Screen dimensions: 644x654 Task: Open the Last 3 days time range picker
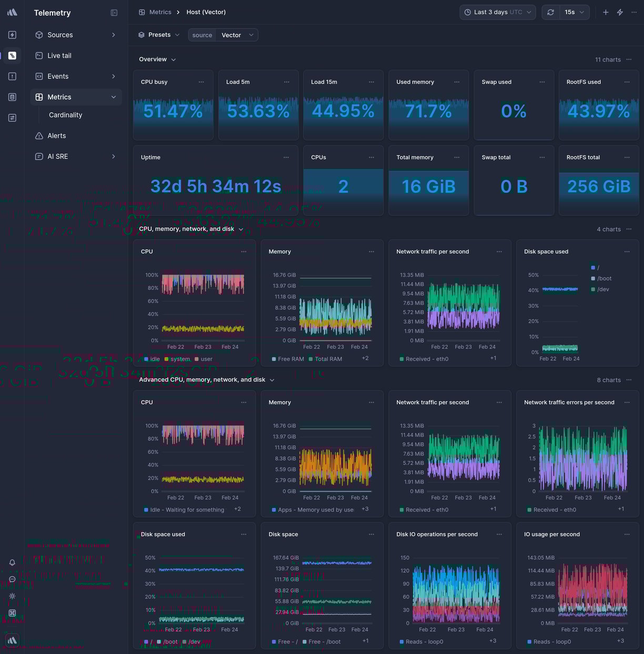click(497, 12)
